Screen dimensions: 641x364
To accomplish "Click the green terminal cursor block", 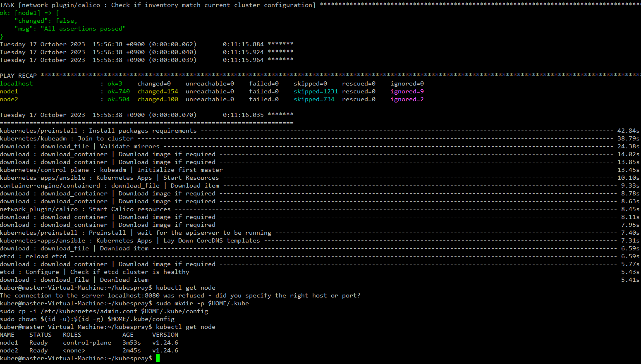I will click(x=158, y=358).
